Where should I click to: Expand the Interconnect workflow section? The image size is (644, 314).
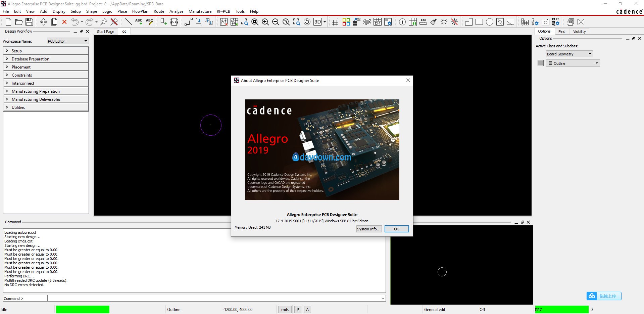[46, 83]
